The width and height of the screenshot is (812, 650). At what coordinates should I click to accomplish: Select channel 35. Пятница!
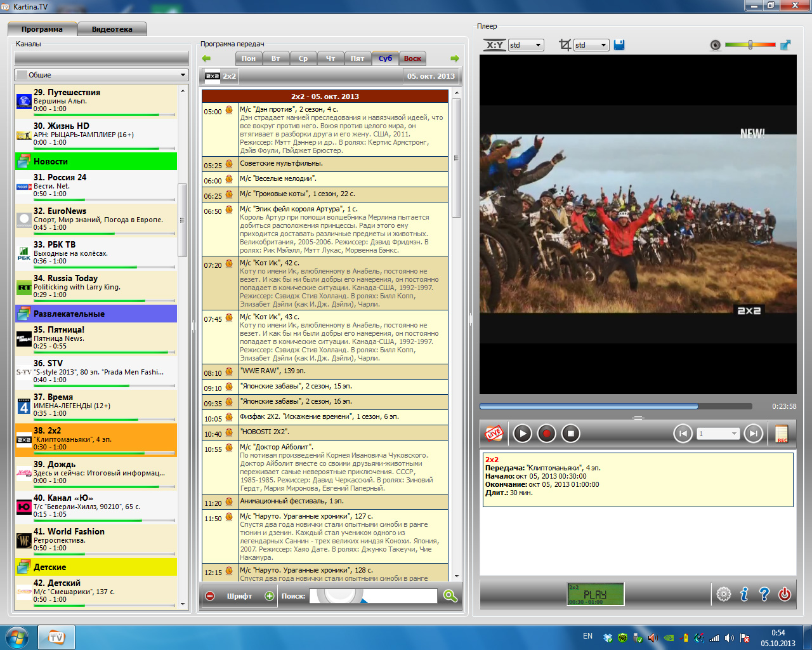click(x=96, y=338)
